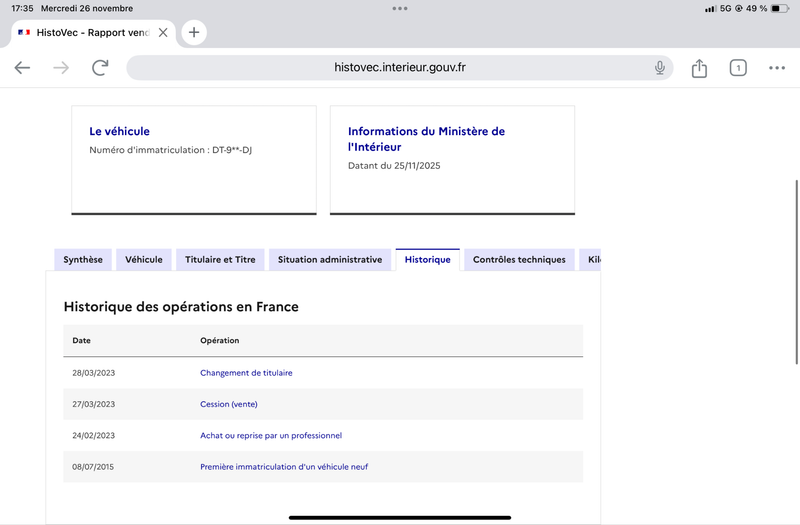
Task: Tap the browser back arrow
Action: click(22, 68)
